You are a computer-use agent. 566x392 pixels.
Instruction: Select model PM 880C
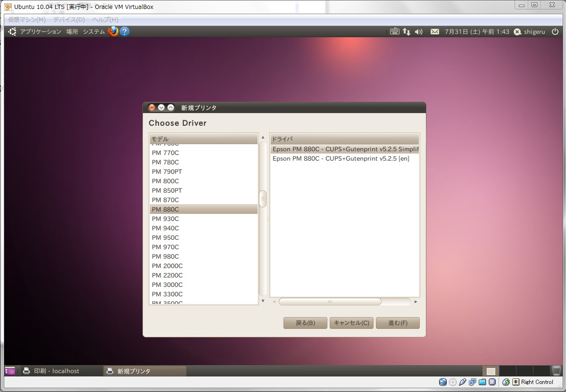pos(204,209)
